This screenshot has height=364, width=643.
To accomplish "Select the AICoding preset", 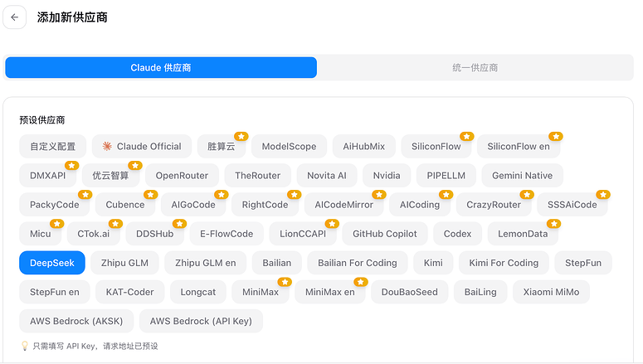I will point(420,205).
